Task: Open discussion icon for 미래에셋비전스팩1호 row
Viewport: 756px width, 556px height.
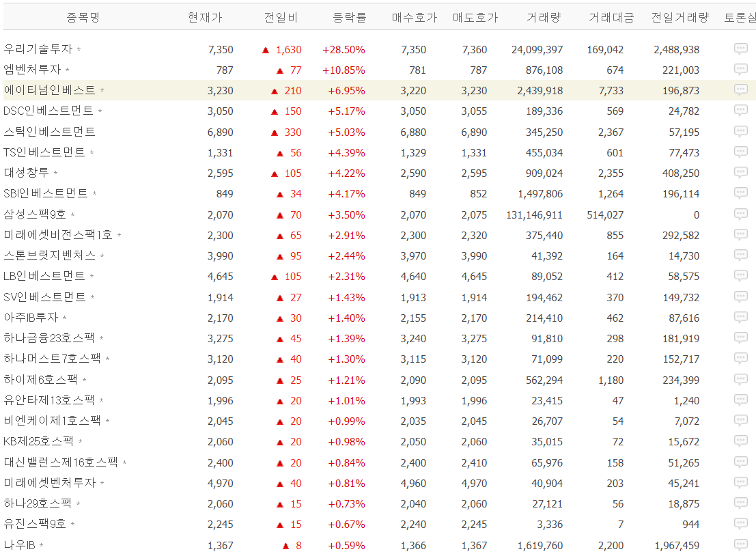Action: (x=740, y=234)
